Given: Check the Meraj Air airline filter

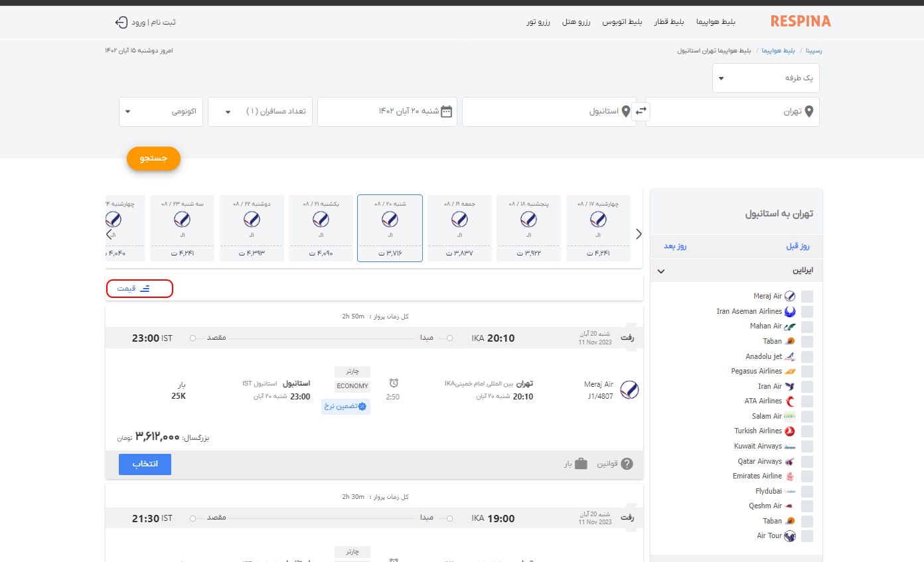Looking at the screenshot, I should pyautogui.click(x=807, y=297).
